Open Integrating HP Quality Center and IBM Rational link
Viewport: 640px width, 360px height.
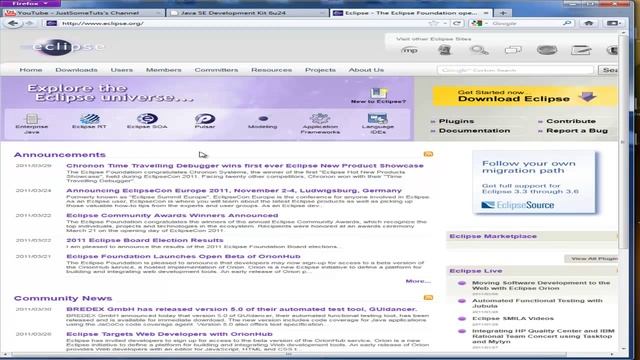[x=543, y=336]
